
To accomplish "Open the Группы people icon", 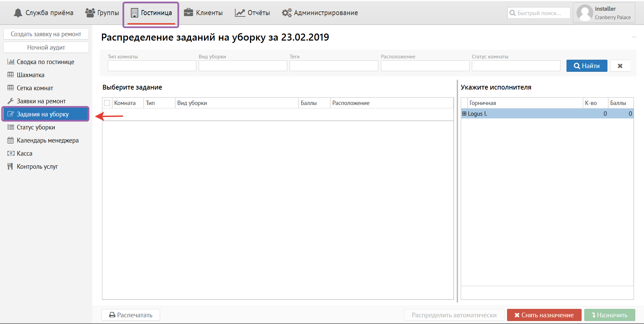I will coord(90,13).
